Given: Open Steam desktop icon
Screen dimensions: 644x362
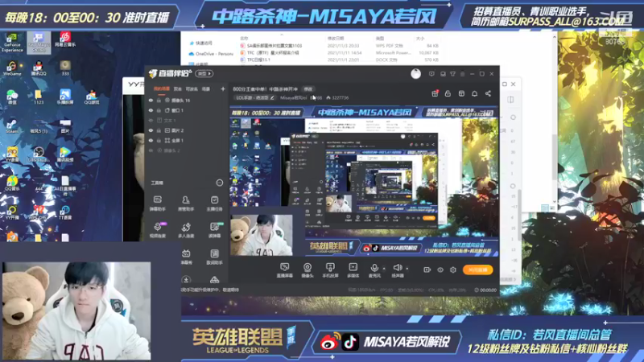Looking at the screenshot, I should (x=12, y=126).
